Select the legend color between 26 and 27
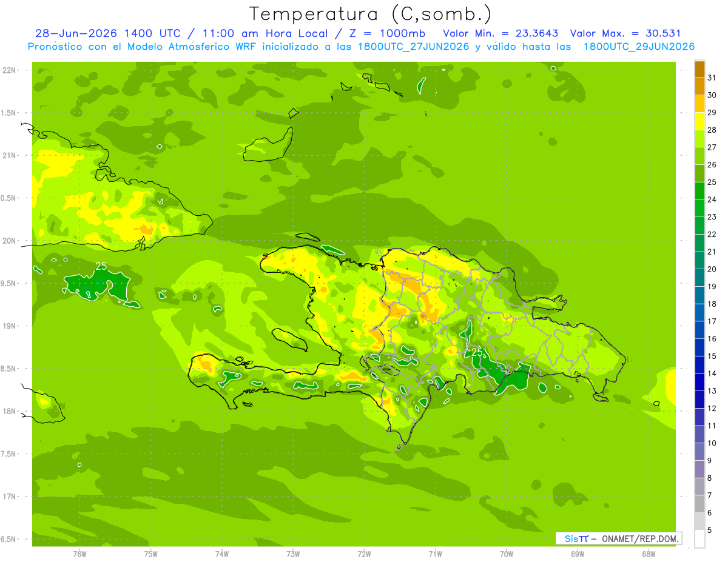 tap(699, 156)
